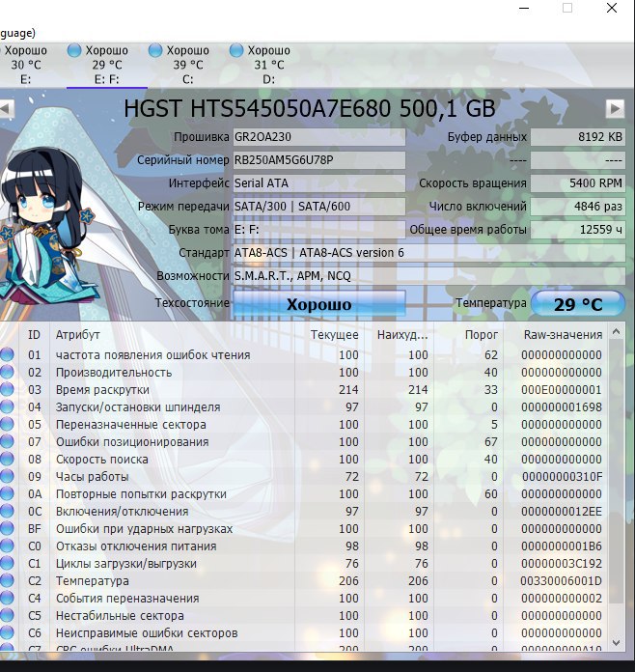Click the Буква тома field E: F:
The height and width of the screenshot is (672, 635).
(319, 229)
